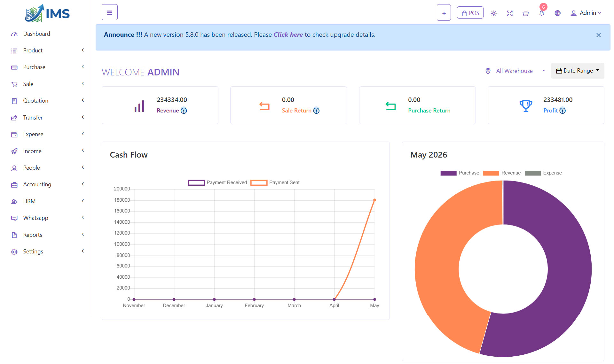Click the Profit label
This screenshot has height=364, width=614.
(x=550, y=111)
